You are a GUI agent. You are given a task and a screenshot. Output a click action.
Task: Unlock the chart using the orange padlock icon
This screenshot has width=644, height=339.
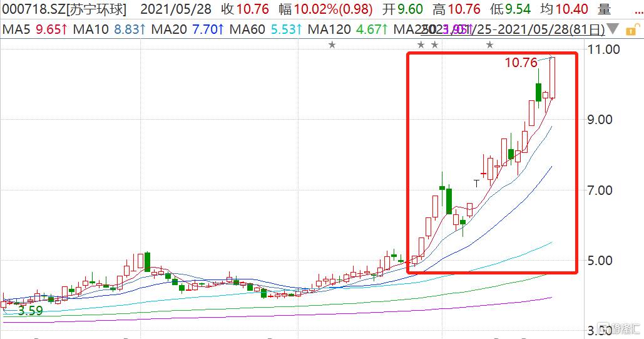633,30
